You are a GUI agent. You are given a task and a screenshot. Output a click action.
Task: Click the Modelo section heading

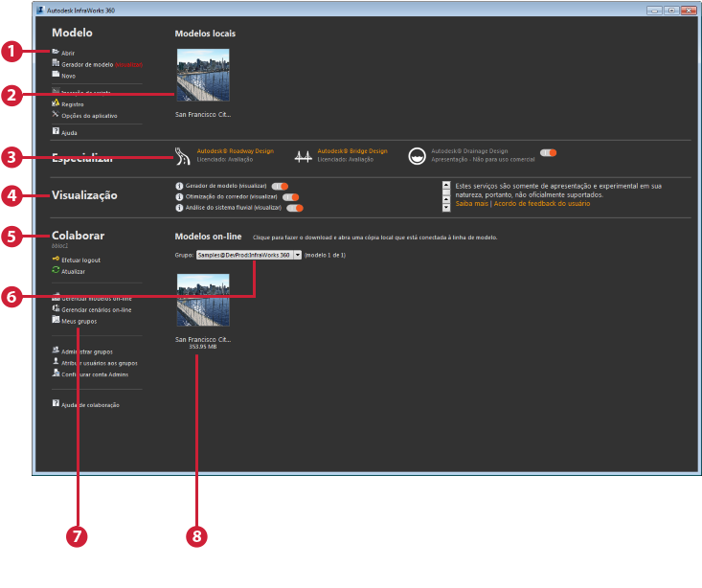(72, 33)
